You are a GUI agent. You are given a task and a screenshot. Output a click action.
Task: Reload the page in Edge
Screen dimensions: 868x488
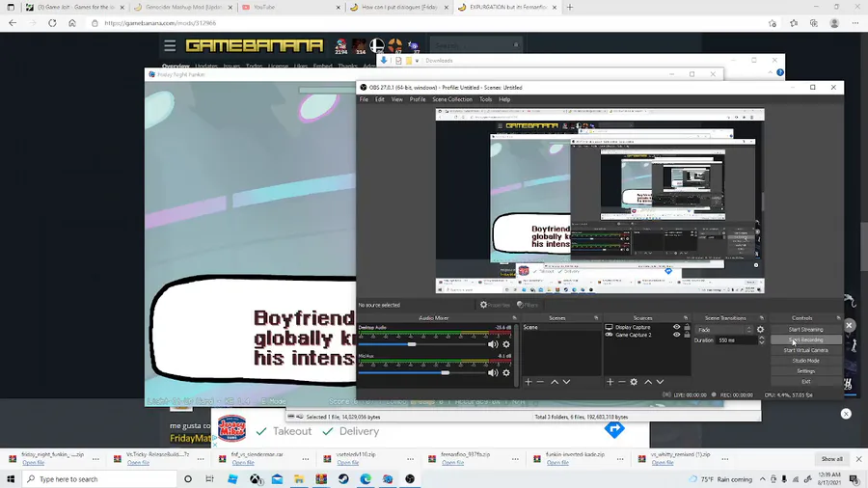click(52, 23)
